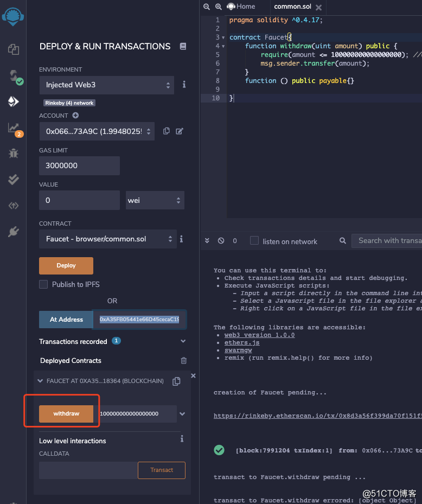The width and height of the screenshot is (422, 504).
Task: Click info icon next to Environment
Action: coord(184,85)
